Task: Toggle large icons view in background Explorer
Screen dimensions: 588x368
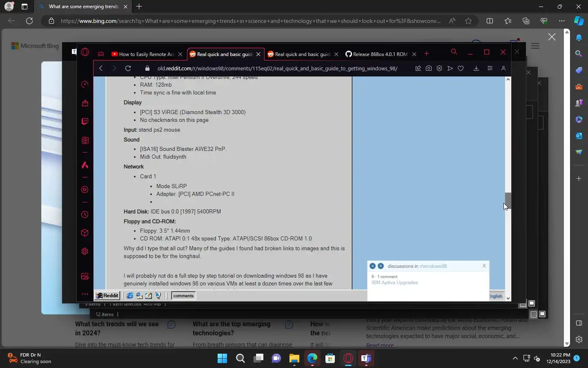Action: (542, 314)
